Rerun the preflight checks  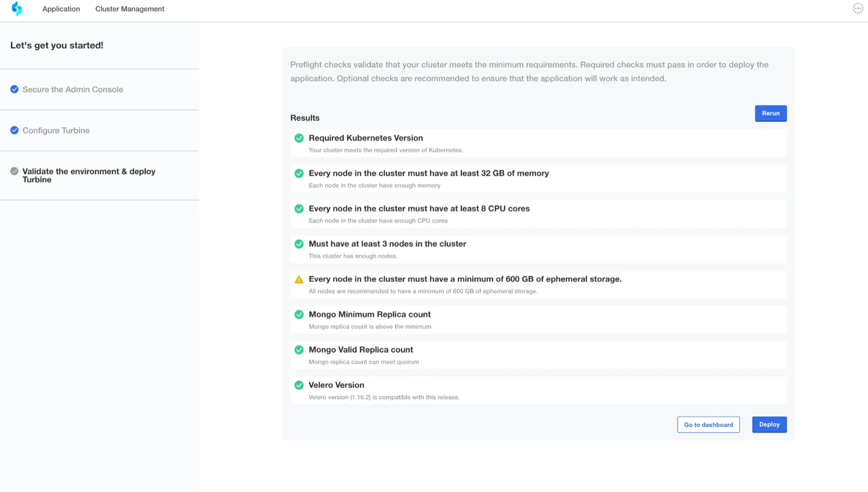pos(770,113)
